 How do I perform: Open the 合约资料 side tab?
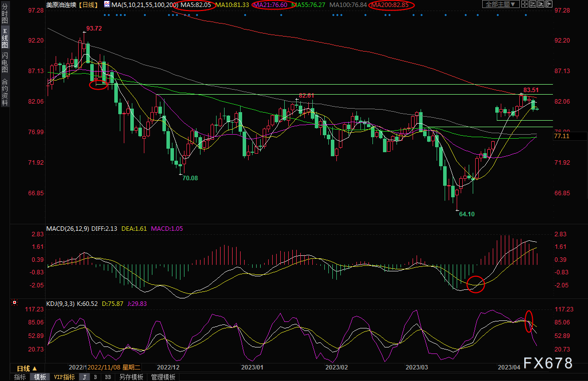pos(5,92)
